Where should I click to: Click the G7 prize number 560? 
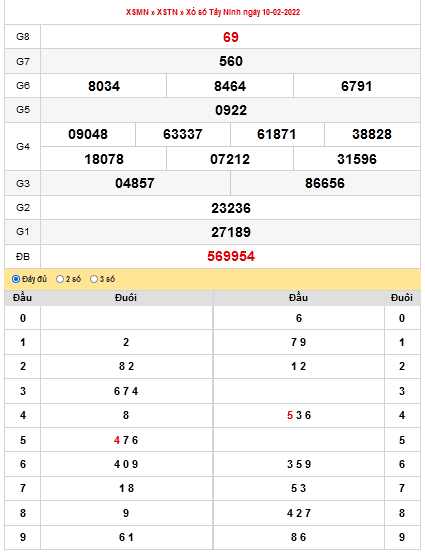point(231,61)
